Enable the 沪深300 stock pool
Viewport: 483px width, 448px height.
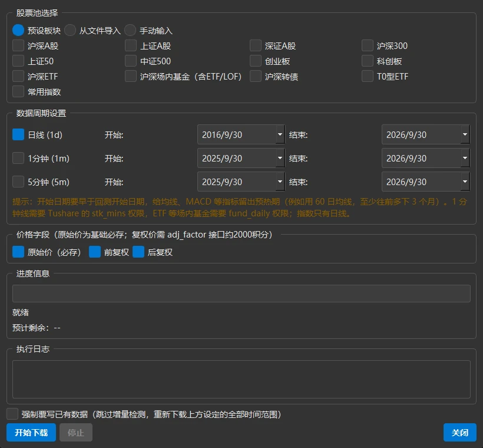[x=368, y=45]
